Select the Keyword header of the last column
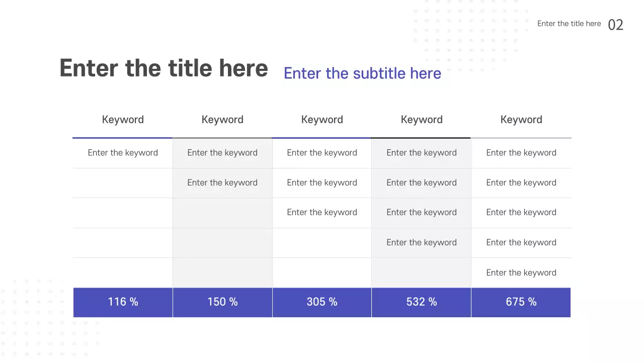 point(521,120)
